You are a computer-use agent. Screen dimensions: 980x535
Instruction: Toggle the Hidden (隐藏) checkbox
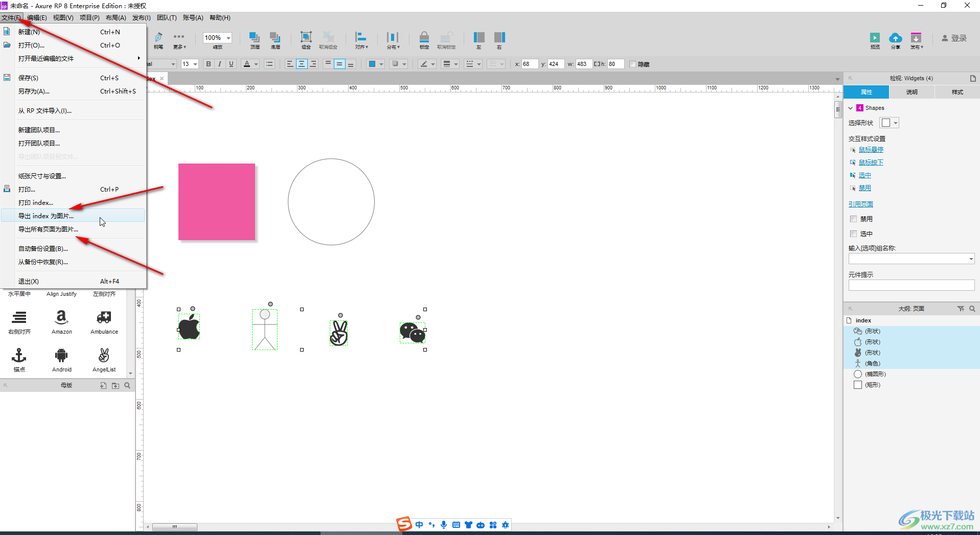click(x=632, y=64)
